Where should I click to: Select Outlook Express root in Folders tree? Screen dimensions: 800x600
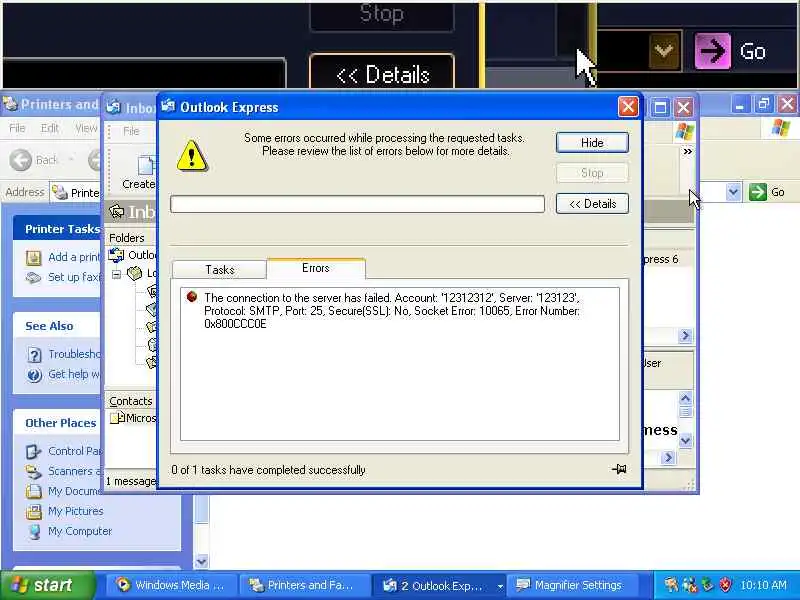coord(134,255)
